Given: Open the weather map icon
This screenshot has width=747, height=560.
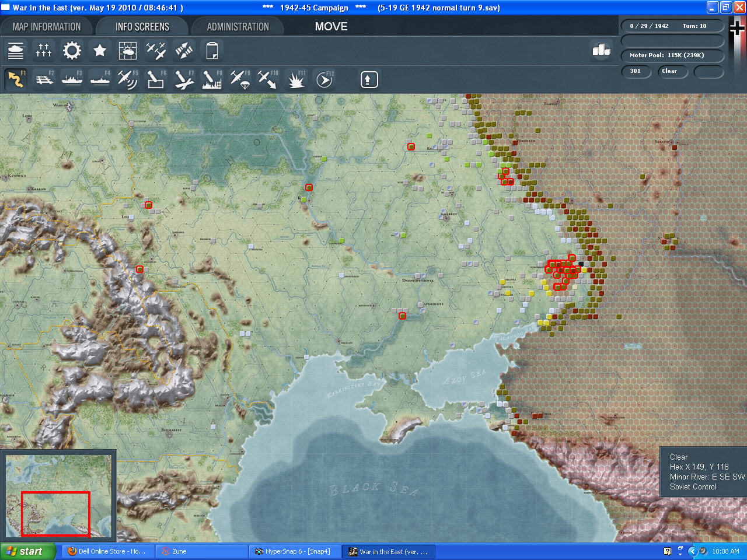Looking at the screenshot, I should click(x=128, y=51).
